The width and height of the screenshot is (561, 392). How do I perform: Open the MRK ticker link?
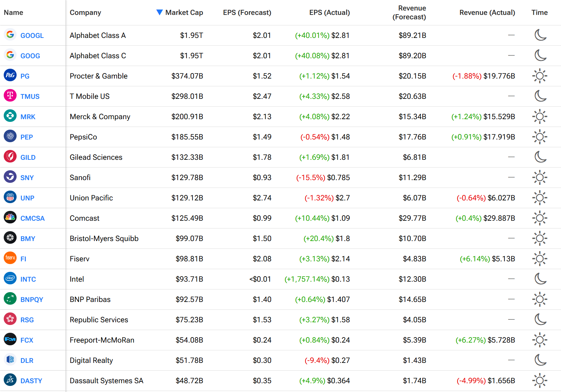tap(28, 117)
